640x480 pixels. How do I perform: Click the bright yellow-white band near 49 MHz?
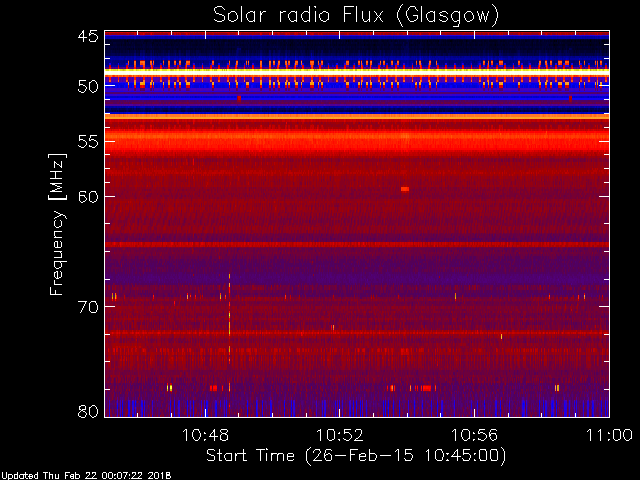tap(357, 72)
